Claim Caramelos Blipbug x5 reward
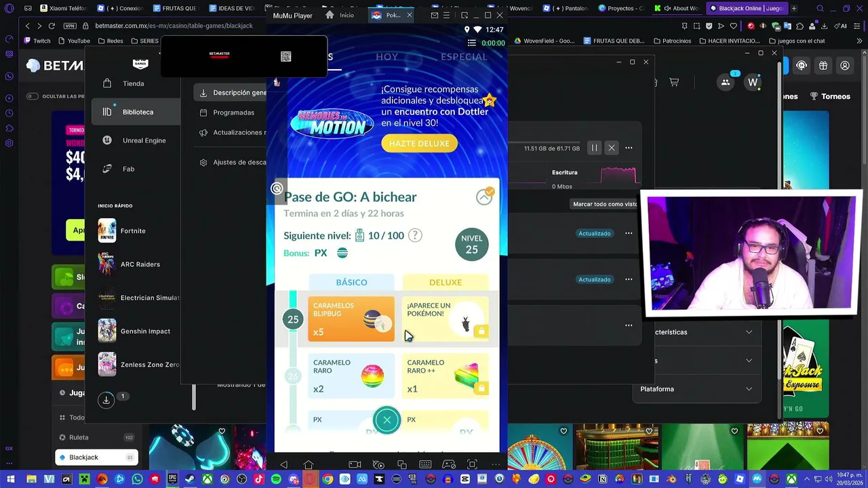 351,319
